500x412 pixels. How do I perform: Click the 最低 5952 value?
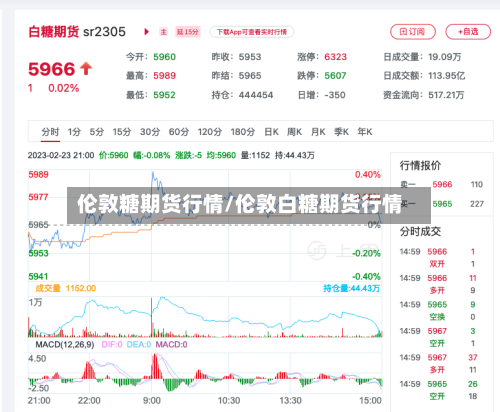click(164, 95)
